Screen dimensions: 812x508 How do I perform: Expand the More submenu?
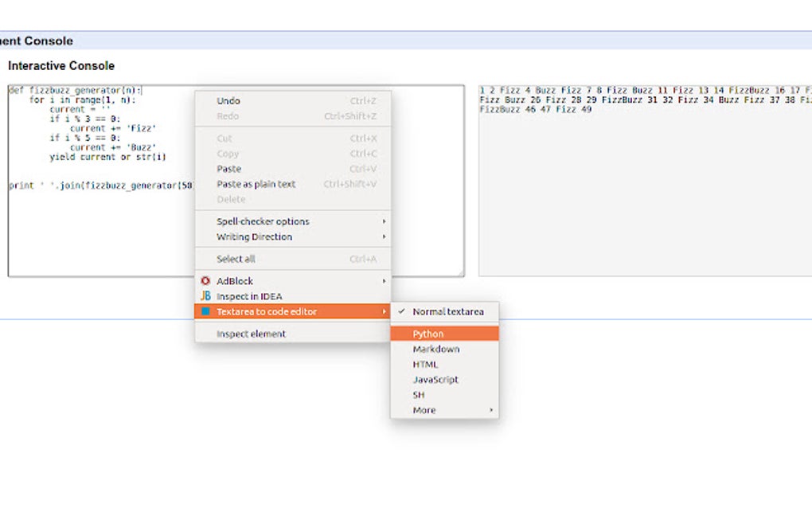pyautogui.click(x=424, y=410)
